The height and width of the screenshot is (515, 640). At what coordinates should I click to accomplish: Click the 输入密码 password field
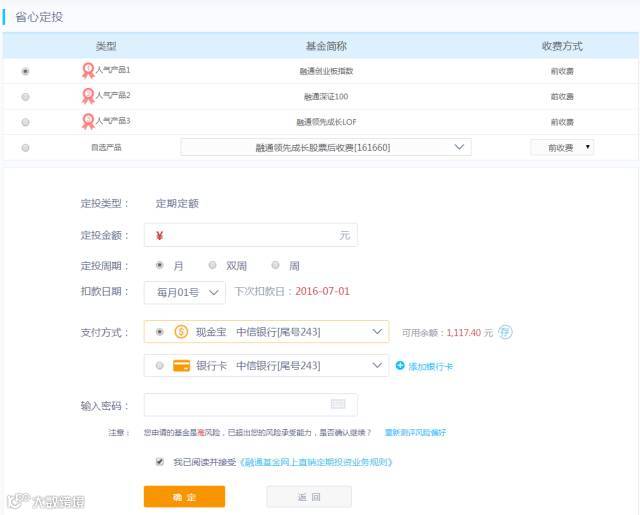pyautogui.click(x=251, y=405)
